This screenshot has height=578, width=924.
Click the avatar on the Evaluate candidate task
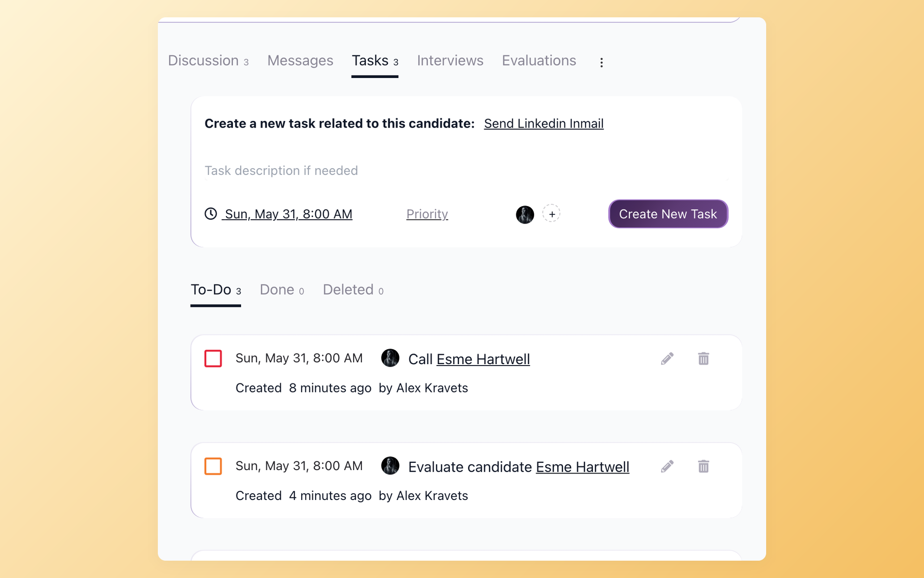point(390,466)
